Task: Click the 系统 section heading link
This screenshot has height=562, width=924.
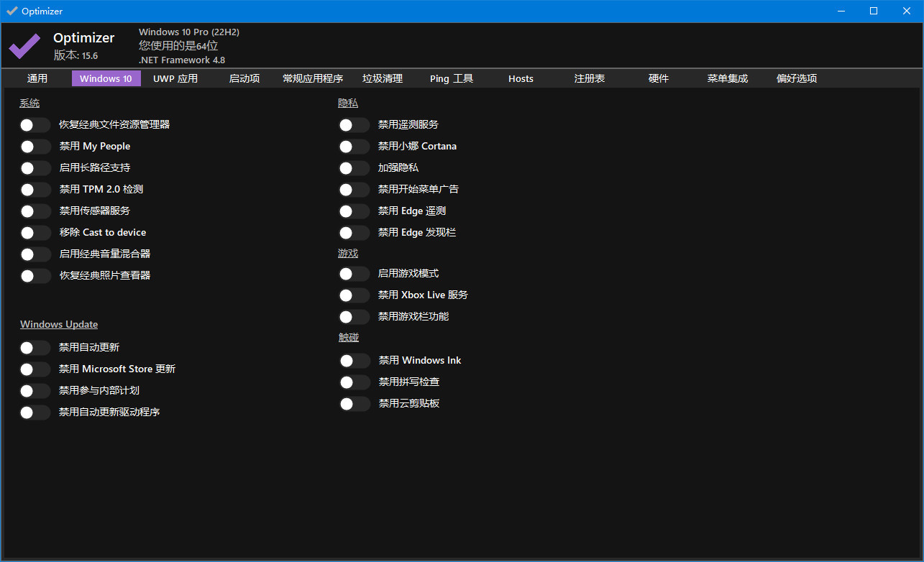Action: pos(29,103)
